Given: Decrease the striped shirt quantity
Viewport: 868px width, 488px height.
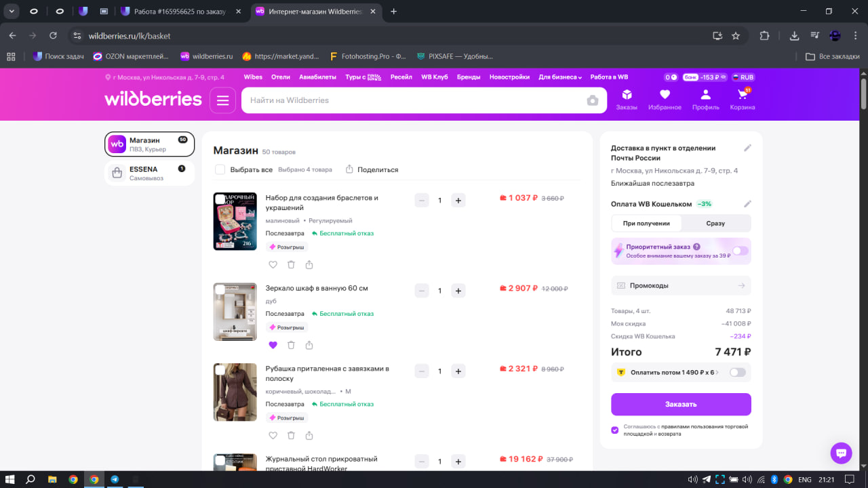Looking at the screenshot, I should pos(422,371).
